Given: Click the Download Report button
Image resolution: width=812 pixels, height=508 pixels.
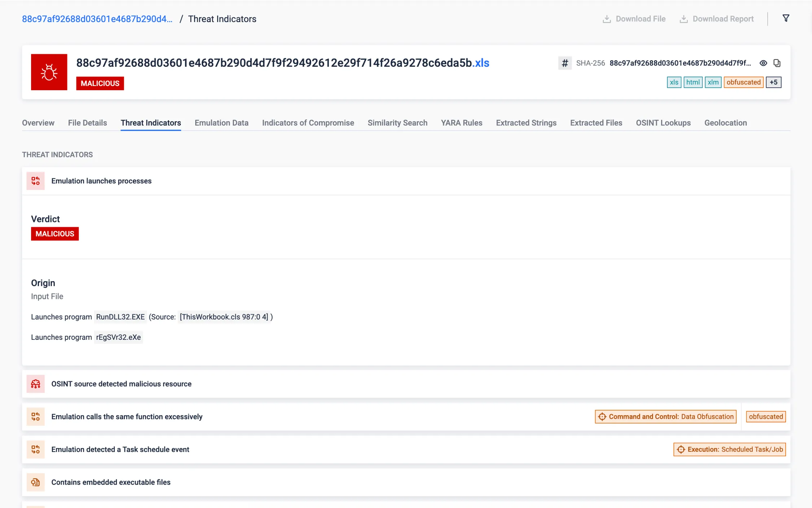Looking at the screenshot, I should click(x=717, y=19).
